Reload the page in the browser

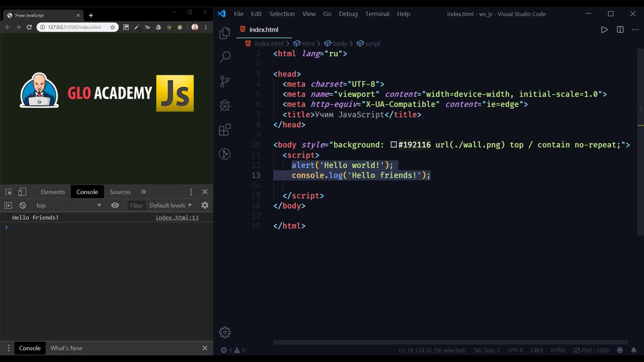tap(29, 27)
